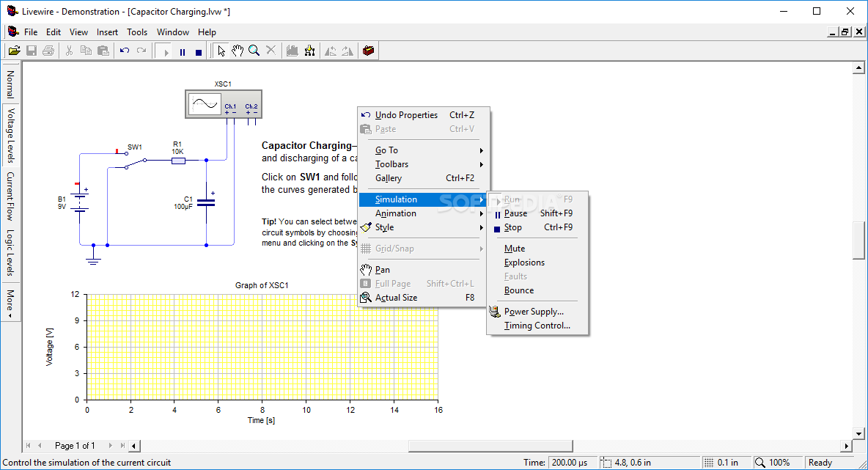Image resolution: width=868 pixels, height=470 pixels.
Task: Click the Stop simulation toolbar button
Action: point(199,51)
